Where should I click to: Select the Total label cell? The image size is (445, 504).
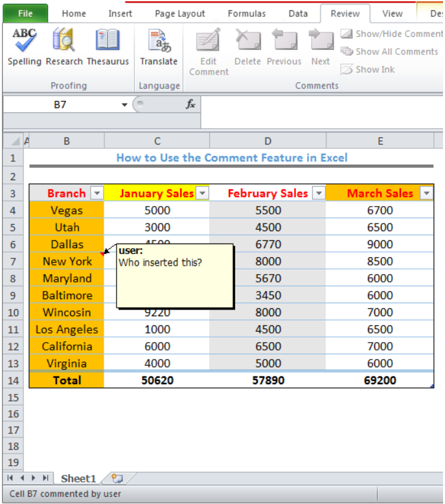[67, 380]
